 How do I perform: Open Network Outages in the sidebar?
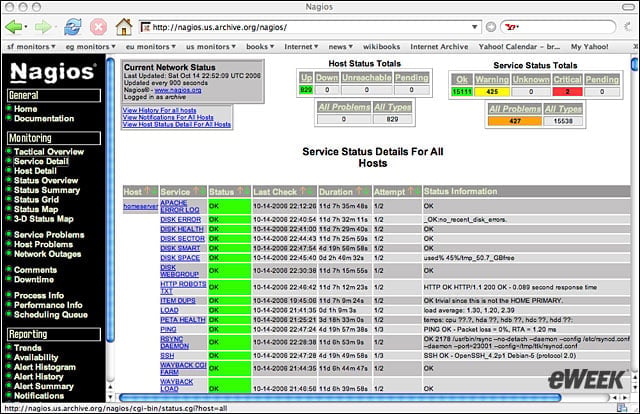(x=47, y=254)
